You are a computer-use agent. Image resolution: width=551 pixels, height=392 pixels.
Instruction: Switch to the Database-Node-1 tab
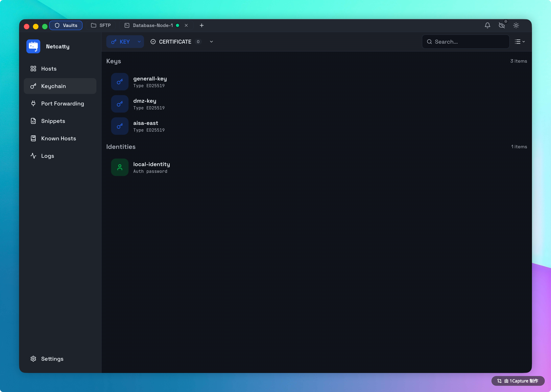click(153, 25)
